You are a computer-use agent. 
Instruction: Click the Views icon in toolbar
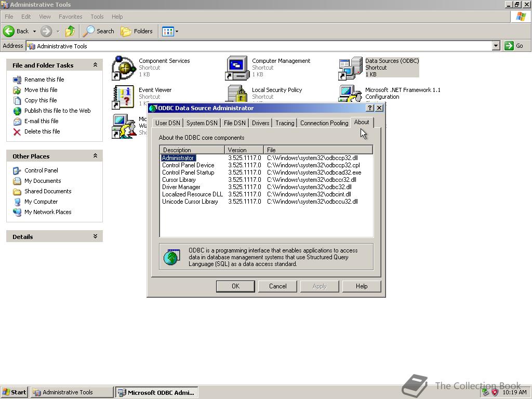[x=168, y=31]
